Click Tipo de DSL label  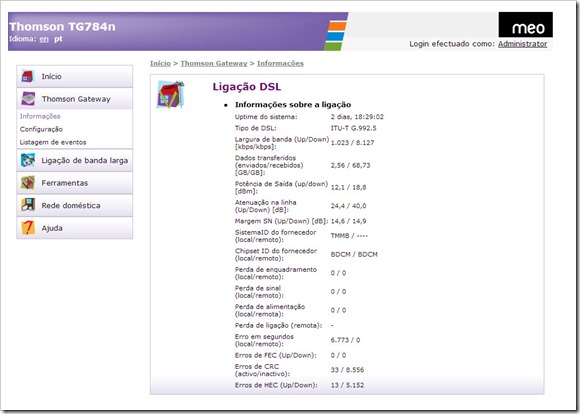point(255,128)
